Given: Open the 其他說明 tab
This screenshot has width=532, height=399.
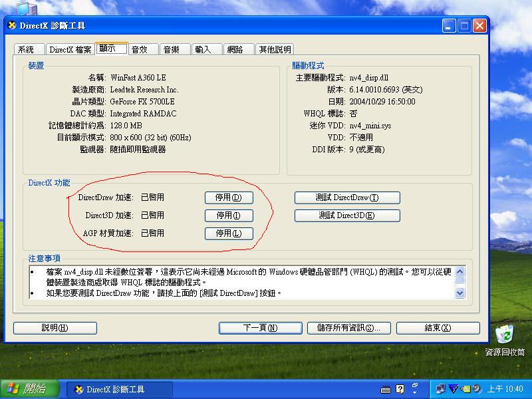Looking at the screenshot, I should tap(275, 49).
